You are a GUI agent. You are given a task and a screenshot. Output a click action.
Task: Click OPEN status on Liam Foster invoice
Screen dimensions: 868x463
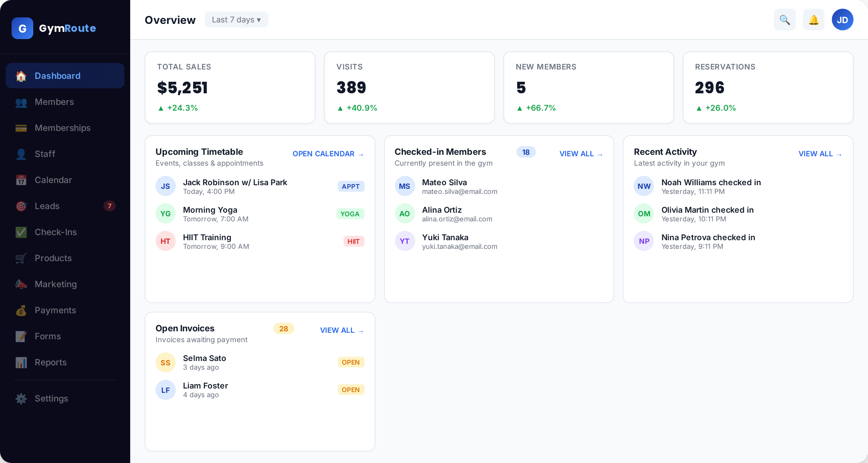tap(351, 390)
